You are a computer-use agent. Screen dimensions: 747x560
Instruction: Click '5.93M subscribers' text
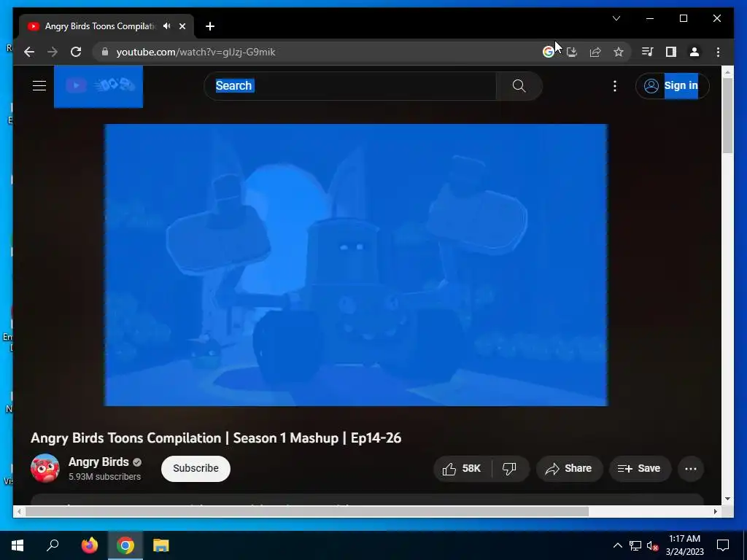(105, 477)
